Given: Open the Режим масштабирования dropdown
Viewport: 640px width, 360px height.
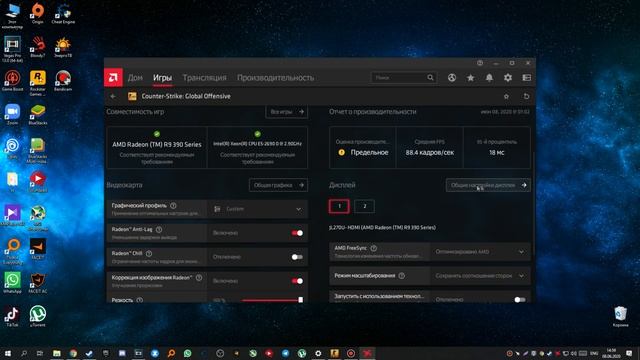Looking at the screenshot, I should pyautogui.click(x=480, y=276).
